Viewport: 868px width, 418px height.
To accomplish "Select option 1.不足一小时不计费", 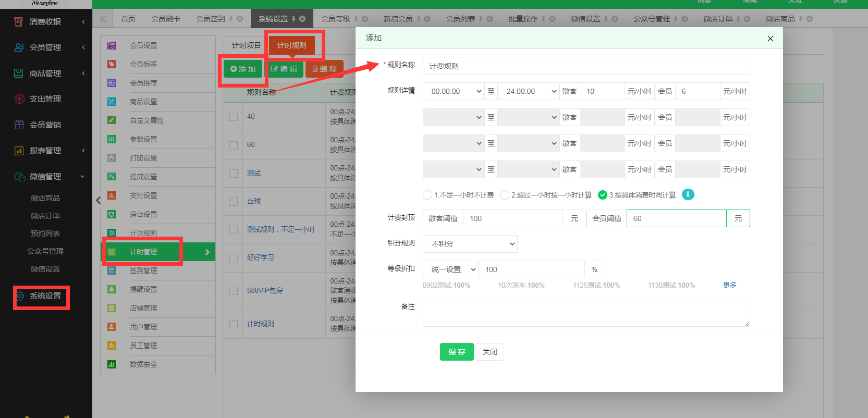I will (x=427, y=195).
